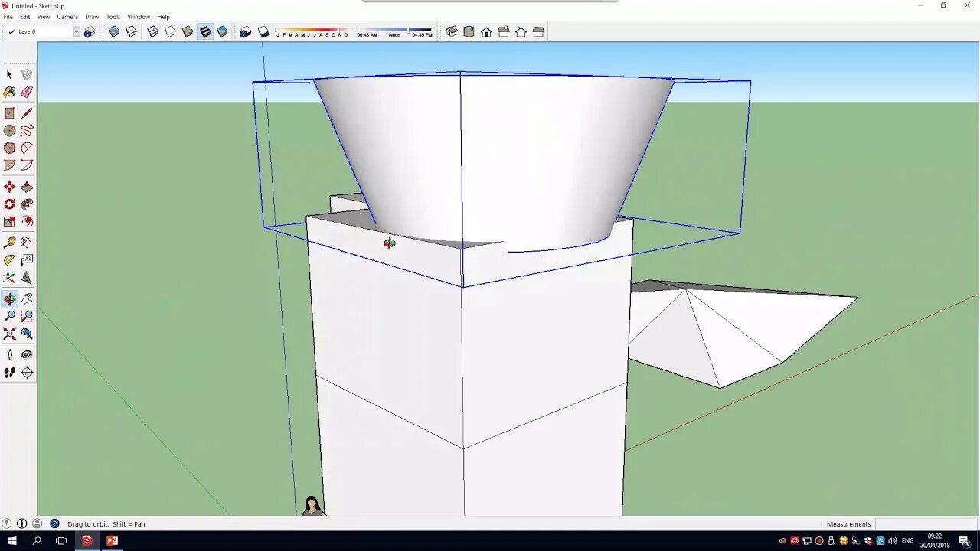Image resolution: width=980 pixels, height=551 pixels.
Task: Adjust the shadow time-of-day slider
Action: pyautogui.click(x=394, y=32)
